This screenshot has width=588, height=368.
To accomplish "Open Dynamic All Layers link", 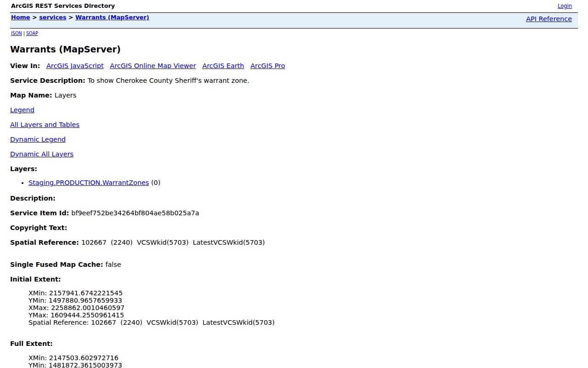I will [x=42, y=154].
